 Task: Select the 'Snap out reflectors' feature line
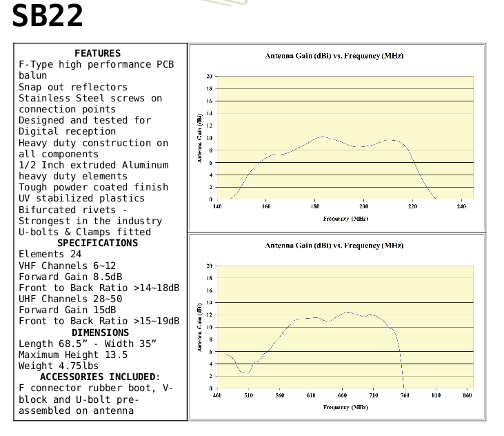[73, 87]
